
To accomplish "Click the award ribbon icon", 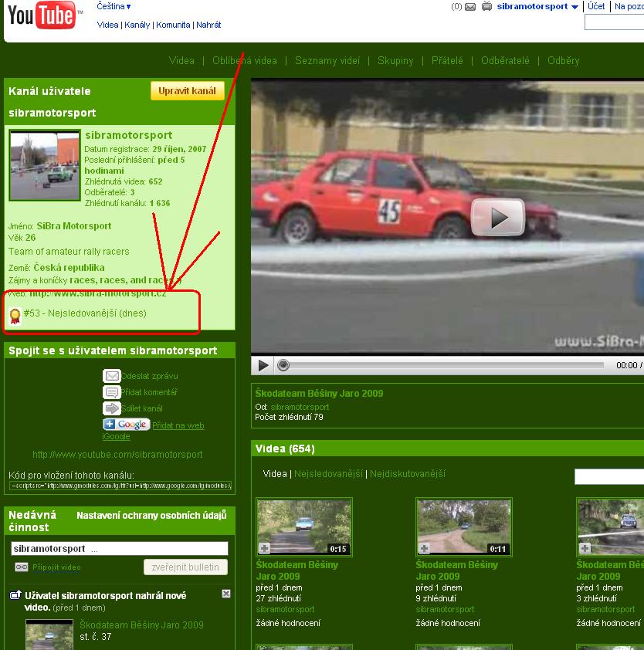I will pyautogui.click(x=15, y=316).
